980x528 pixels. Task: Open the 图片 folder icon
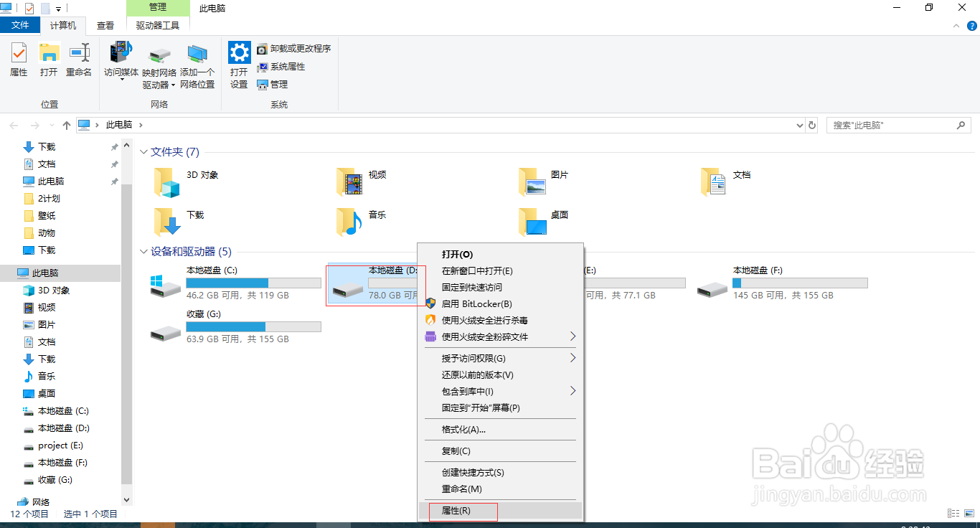pos(532,182)
